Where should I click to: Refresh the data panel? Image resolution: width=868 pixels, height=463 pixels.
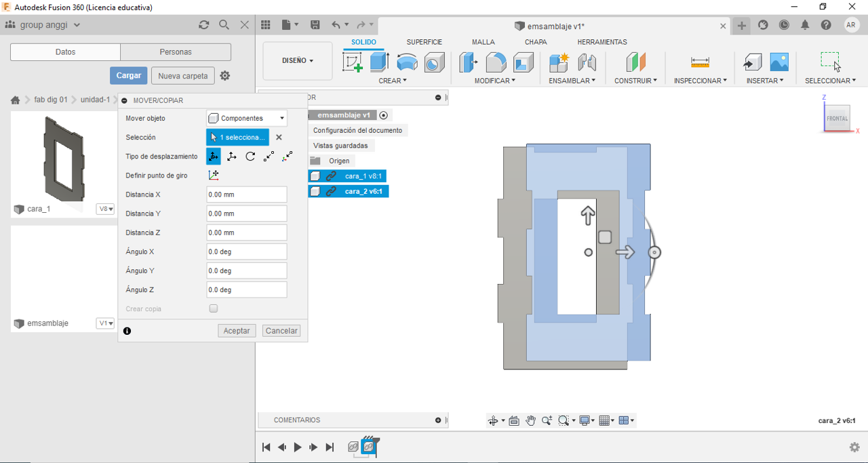(203, 25)
